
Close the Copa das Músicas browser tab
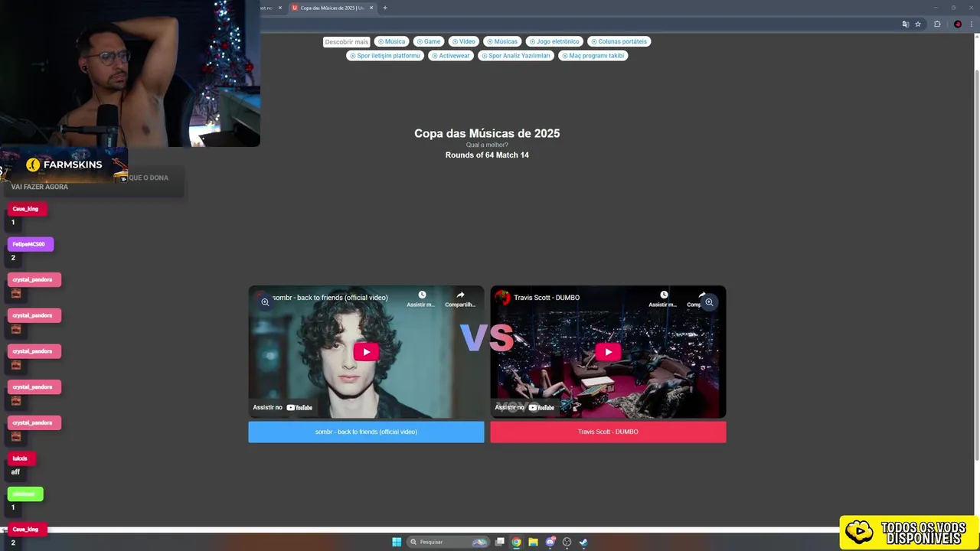pyautogui.click(x=371, y=8)
